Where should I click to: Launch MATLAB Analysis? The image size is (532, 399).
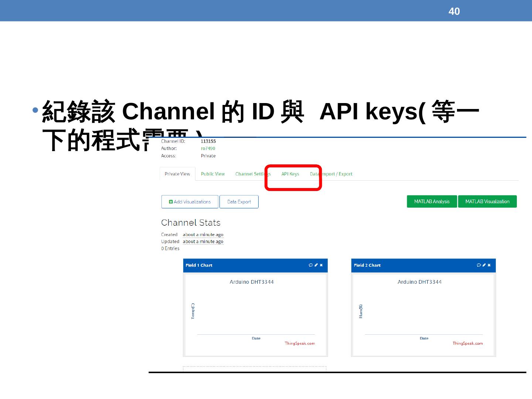[432, 202]
